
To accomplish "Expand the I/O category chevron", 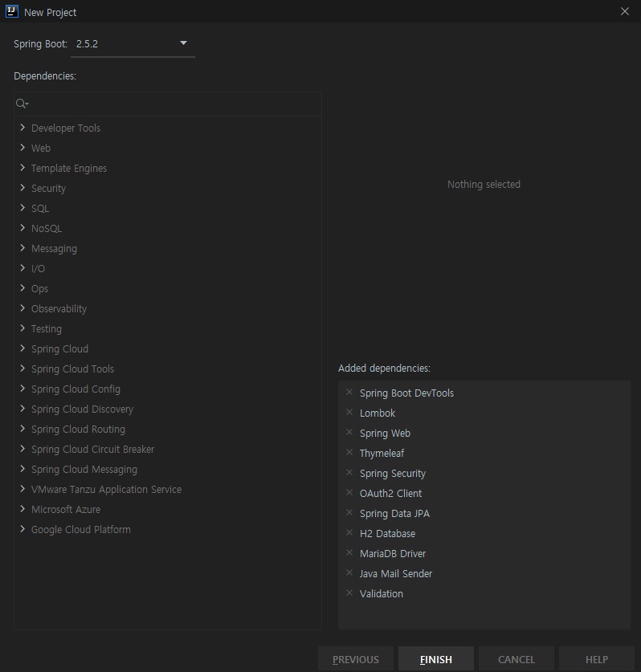I will pyautogui.click(x=22, y=268).
